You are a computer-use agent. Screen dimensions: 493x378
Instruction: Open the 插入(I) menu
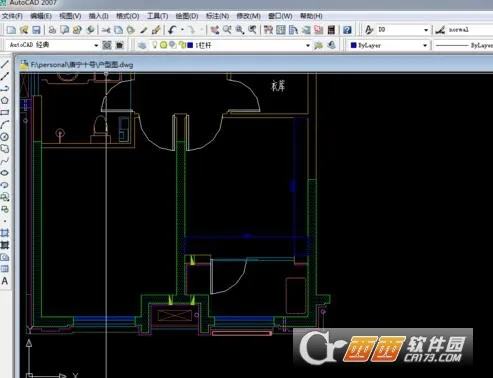pos(99,16)
